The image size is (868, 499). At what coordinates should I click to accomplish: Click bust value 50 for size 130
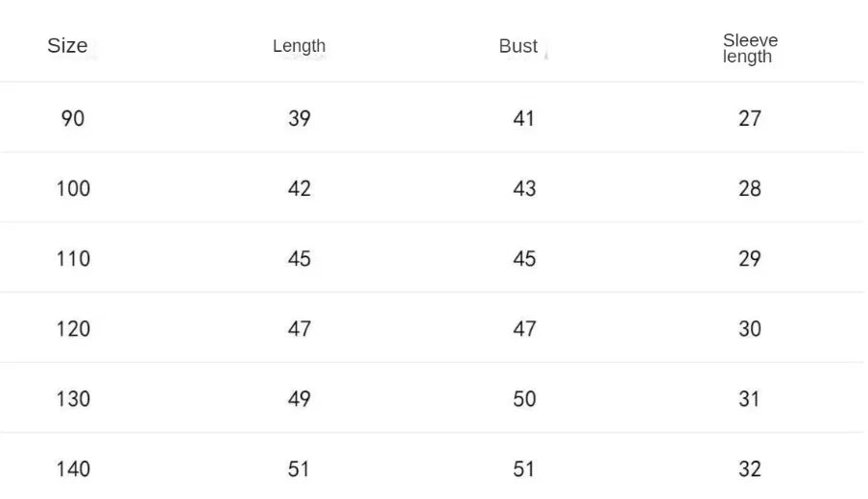(524, 399)
